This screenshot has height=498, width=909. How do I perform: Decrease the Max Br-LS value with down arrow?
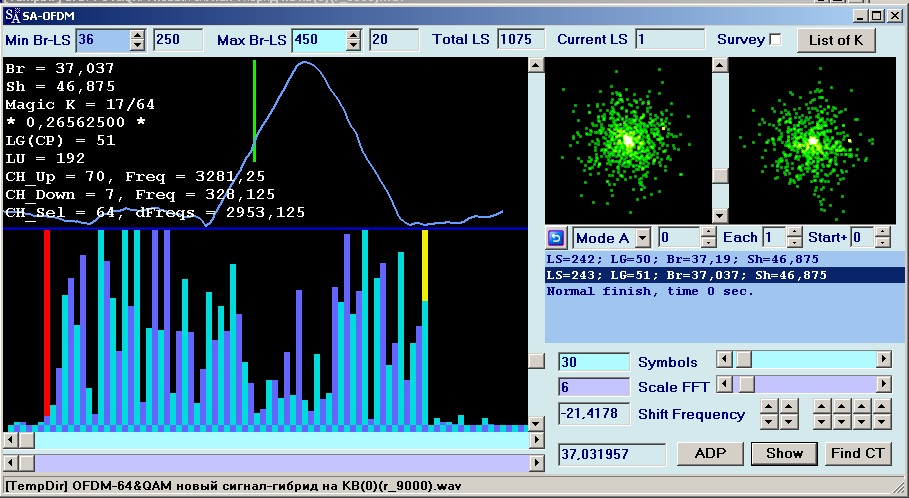(353, 45)
